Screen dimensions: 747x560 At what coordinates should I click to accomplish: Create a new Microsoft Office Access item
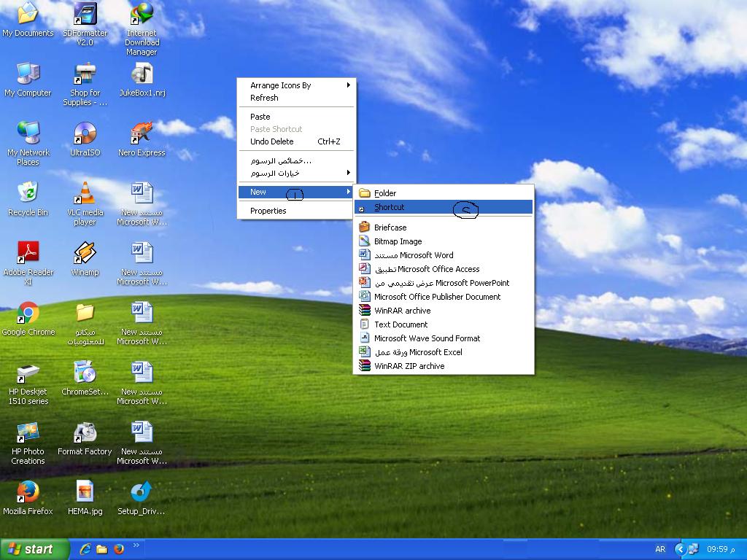(x=444, y=269)
